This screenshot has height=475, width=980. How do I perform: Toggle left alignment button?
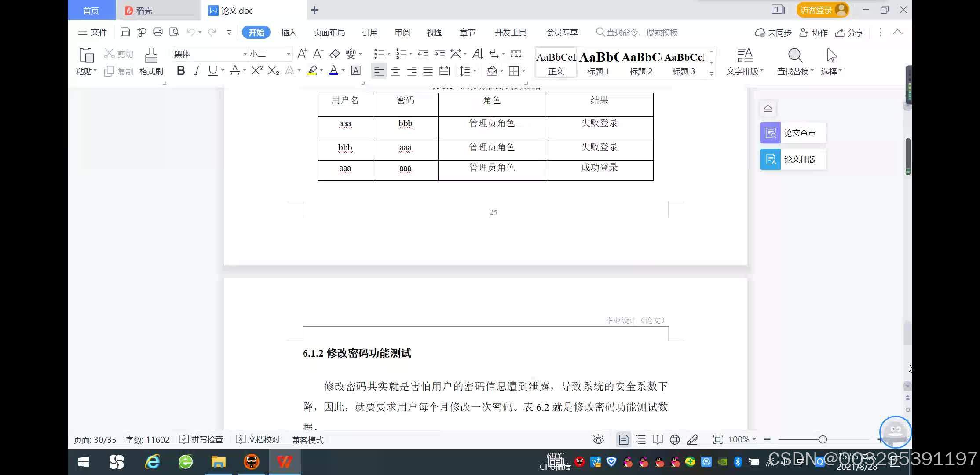(x=379, y=71)
